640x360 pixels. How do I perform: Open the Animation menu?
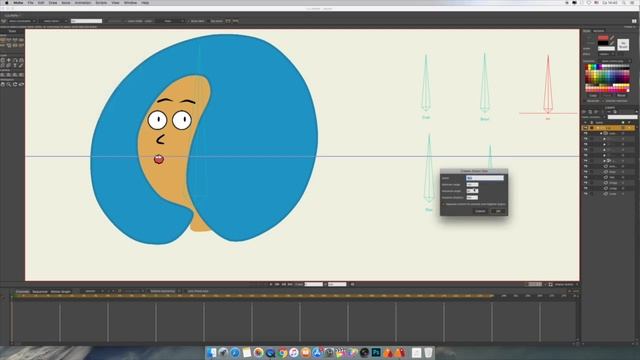pyautogui.click(x=83, y=2)
